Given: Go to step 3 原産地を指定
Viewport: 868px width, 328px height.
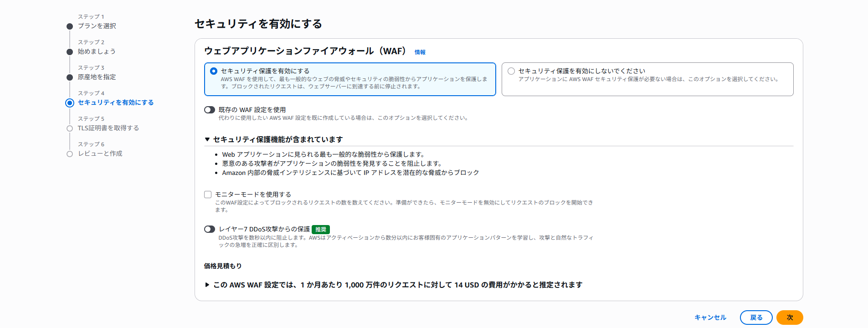Looking at the screenshot, I should pos(97,77).
